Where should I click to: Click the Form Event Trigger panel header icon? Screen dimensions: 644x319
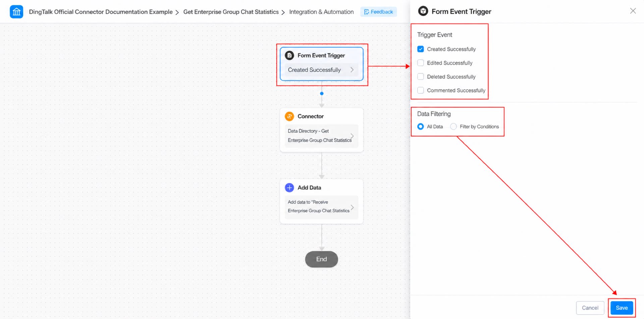pyautogui.click(x=423, y=11)
